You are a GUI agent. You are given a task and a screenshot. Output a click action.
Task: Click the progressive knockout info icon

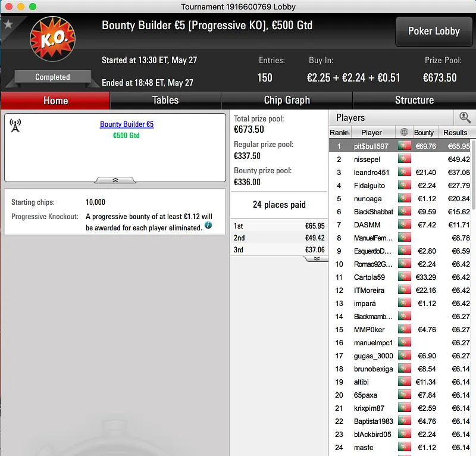208,225
